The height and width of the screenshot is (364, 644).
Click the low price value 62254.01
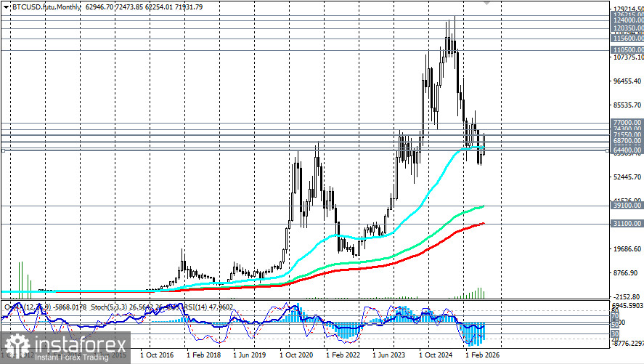(158, 7)
